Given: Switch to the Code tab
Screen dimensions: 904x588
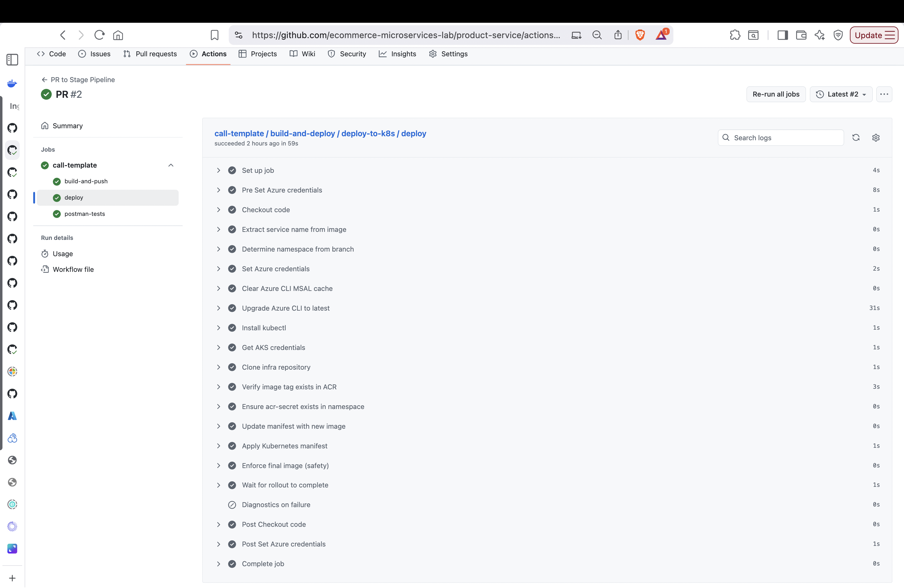Looking at the screenshot, I should pyautogui.click(x=51, y=54).
